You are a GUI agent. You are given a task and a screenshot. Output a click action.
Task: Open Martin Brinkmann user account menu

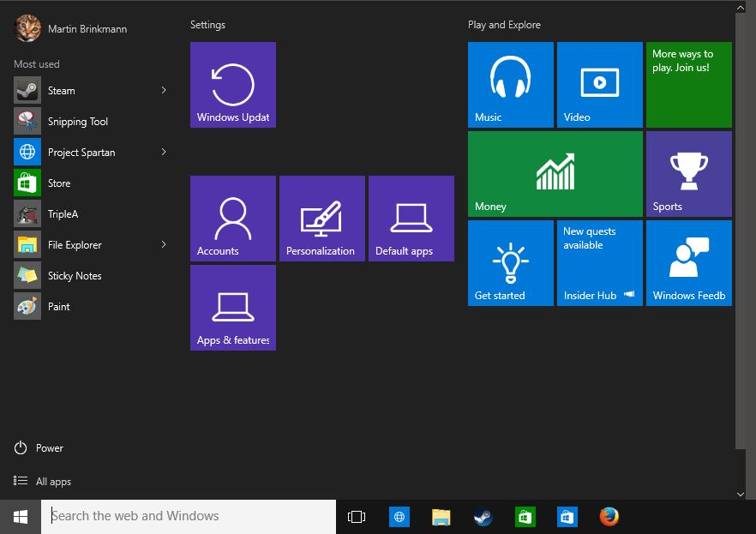70,28
